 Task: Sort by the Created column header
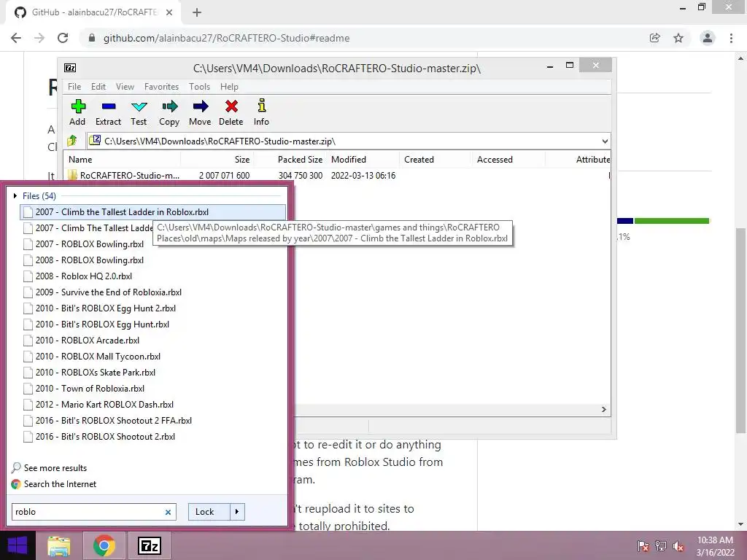pos(435,160)
